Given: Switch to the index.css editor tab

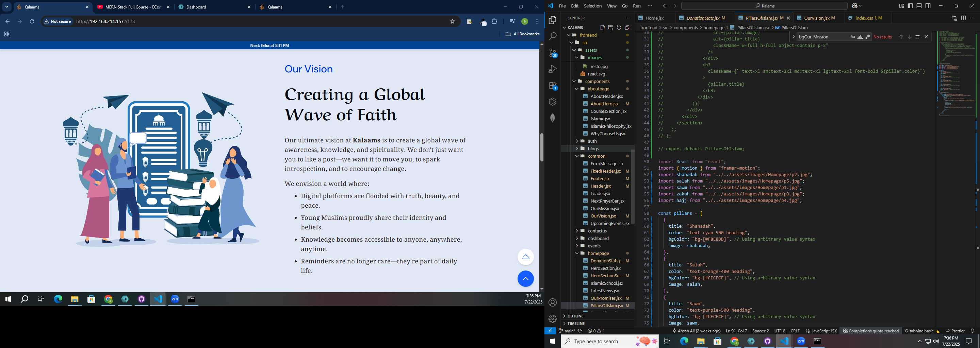Looking at the screenshot, I should [x=867, y=18].
